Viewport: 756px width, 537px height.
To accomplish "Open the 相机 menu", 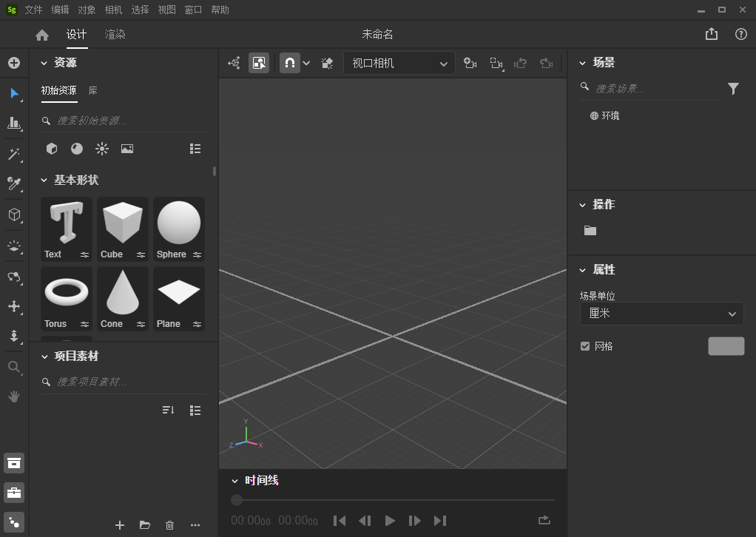I will [x=113, y=10].
